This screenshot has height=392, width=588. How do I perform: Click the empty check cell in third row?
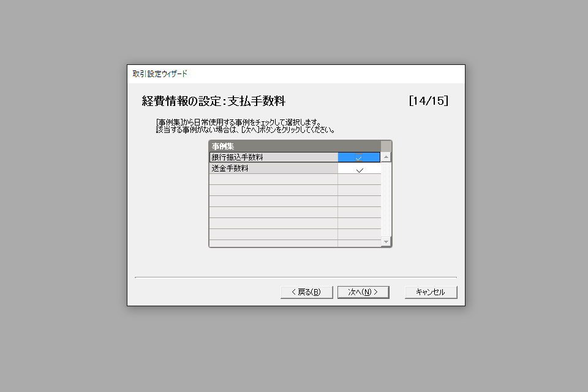[360, 179]
